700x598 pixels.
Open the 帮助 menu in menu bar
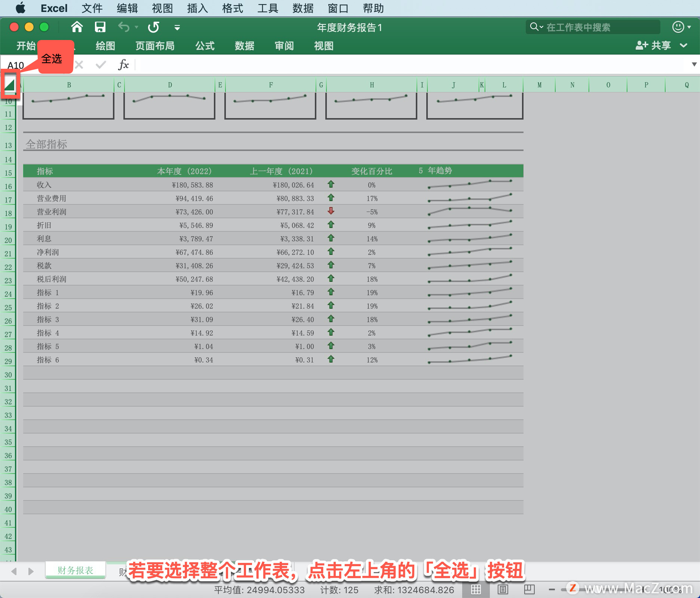[x=373, y=8]
